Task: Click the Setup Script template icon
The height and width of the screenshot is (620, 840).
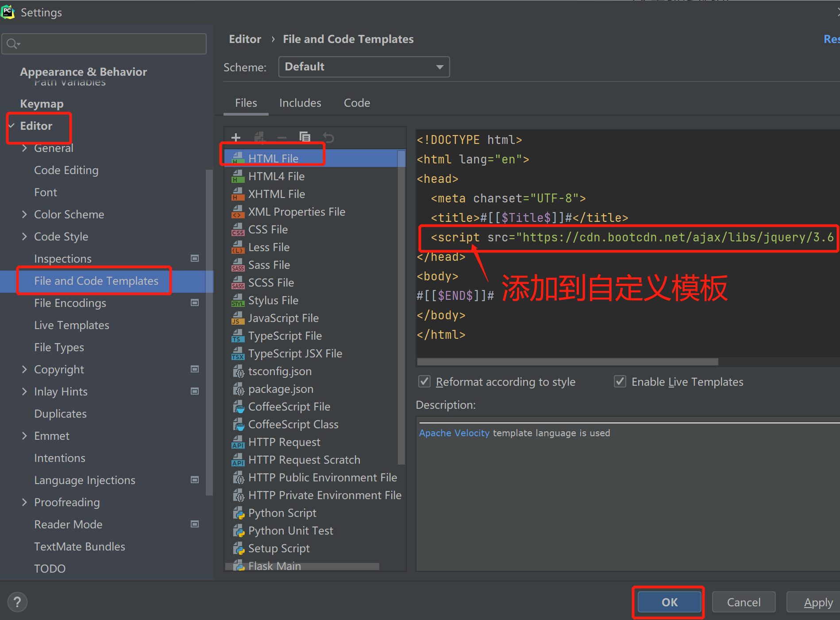Action: [x=238, y=548]
